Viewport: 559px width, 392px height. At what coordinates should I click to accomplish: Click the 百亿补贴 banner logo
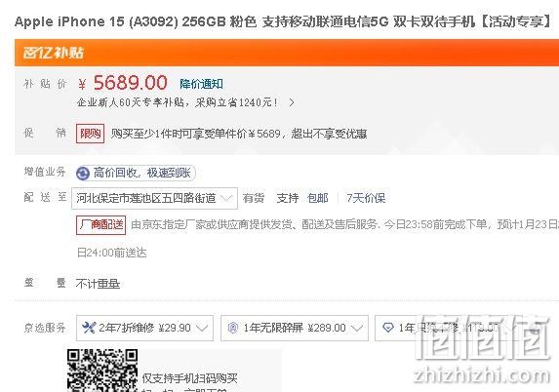[53, 53]
